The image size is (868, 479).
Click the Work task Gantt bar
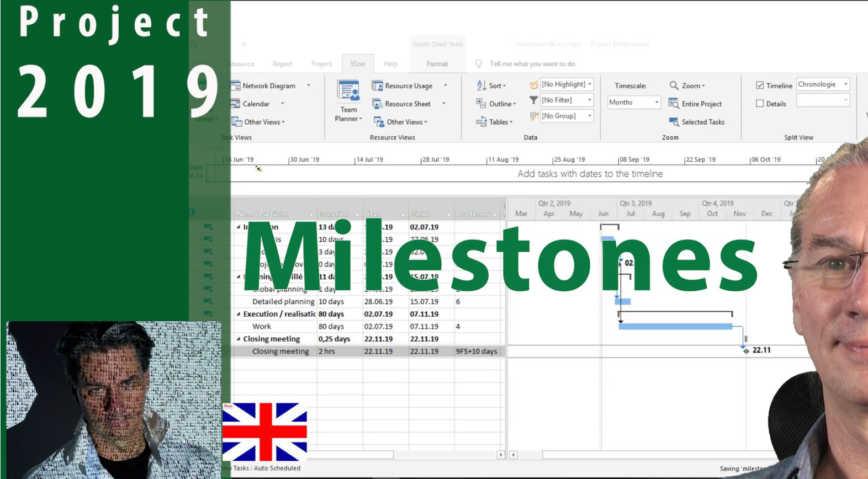[675, 327]
